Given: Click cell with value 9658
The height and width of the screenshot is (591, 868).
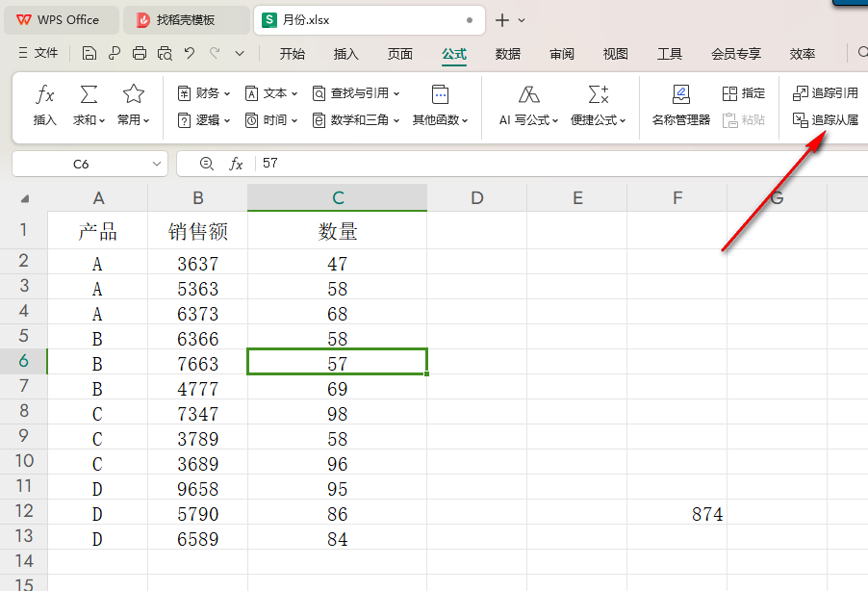Looking at the screenshot, I should pyautogui.click(x=197, y=487).
